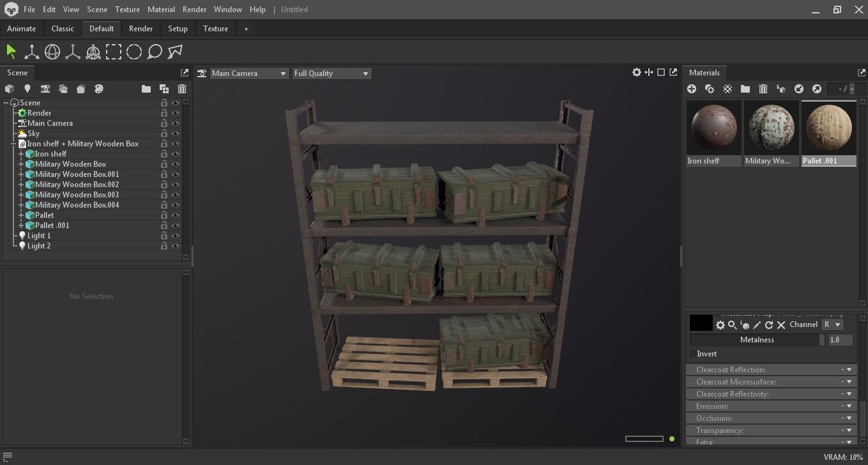The image size is (868, 465).
Task: Open the Channel R dropdown
Action: point(833,324)
